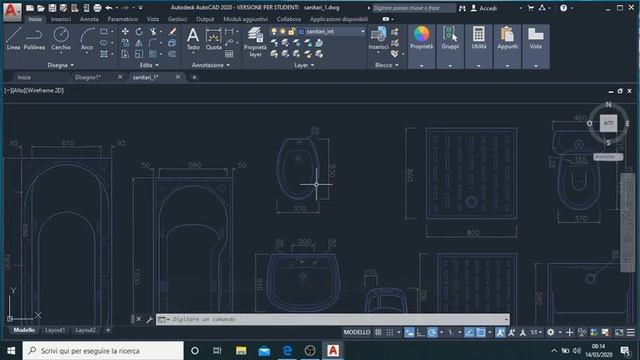Click the Proprietà color wheel swatch
This screenshot has width=640, height=360.
[x=422, y=34]
